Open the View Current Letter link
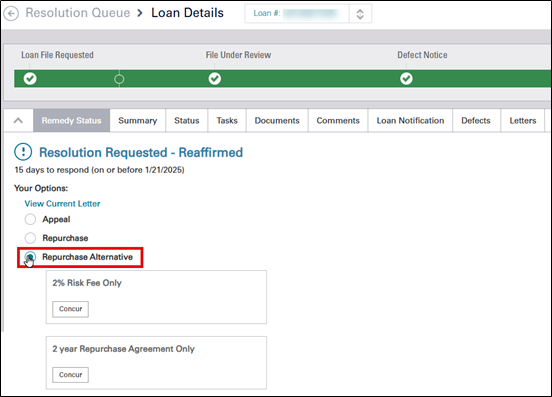The image size is (552, 397). 62,204
